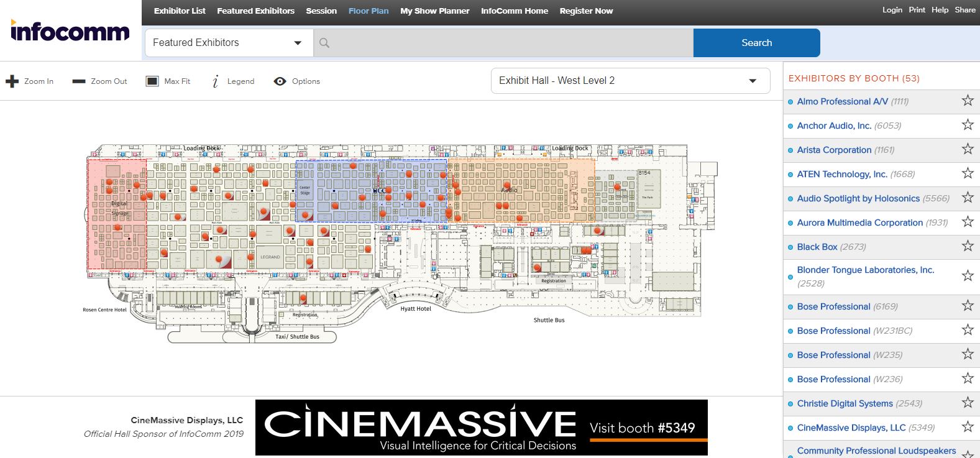Toggle the Options eye icon
The image size is (980, 458).
coord(280,81)
